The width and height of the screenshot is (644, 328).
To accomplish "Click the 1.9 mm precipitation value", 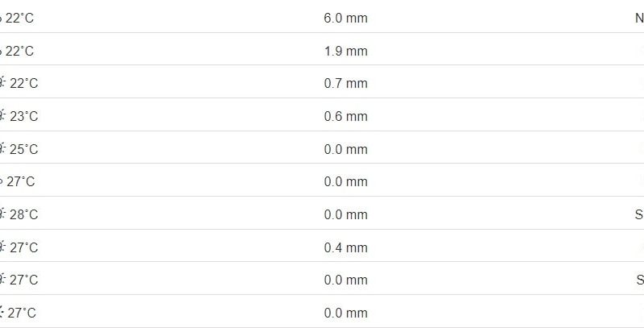I will pyautogui.click(x=345, y=51).
